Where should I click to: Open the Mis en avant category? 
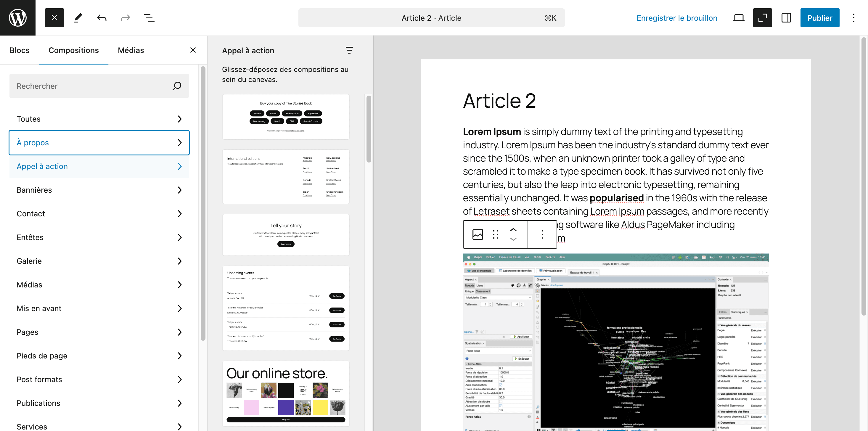99,308
